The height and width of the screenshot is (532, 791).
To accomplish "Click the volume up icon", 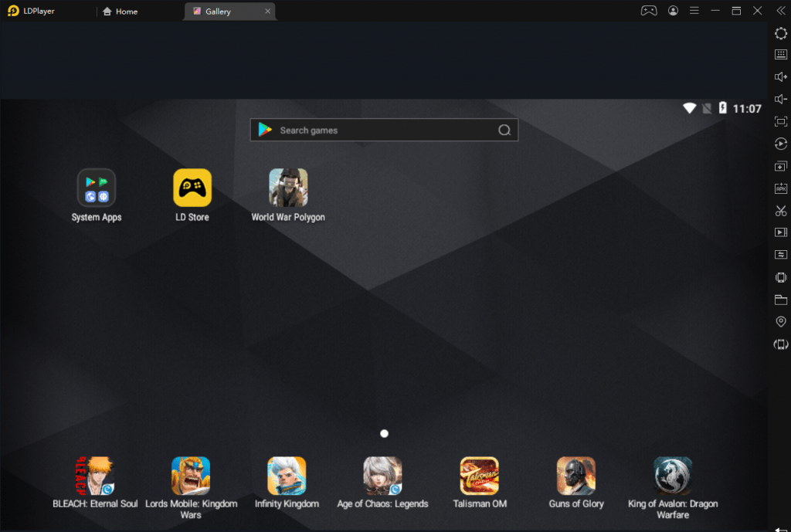I will pos(780,76).
